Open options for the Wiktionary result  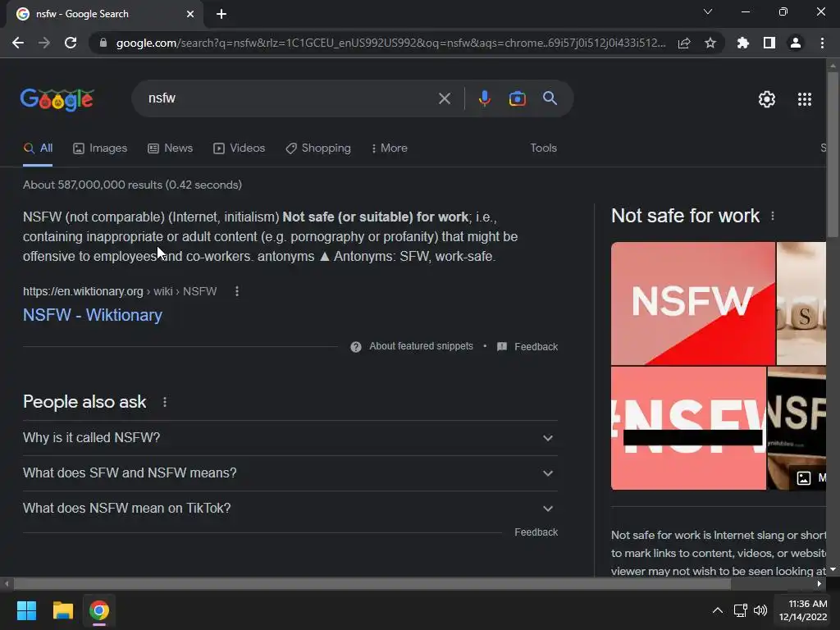[237, 291]
